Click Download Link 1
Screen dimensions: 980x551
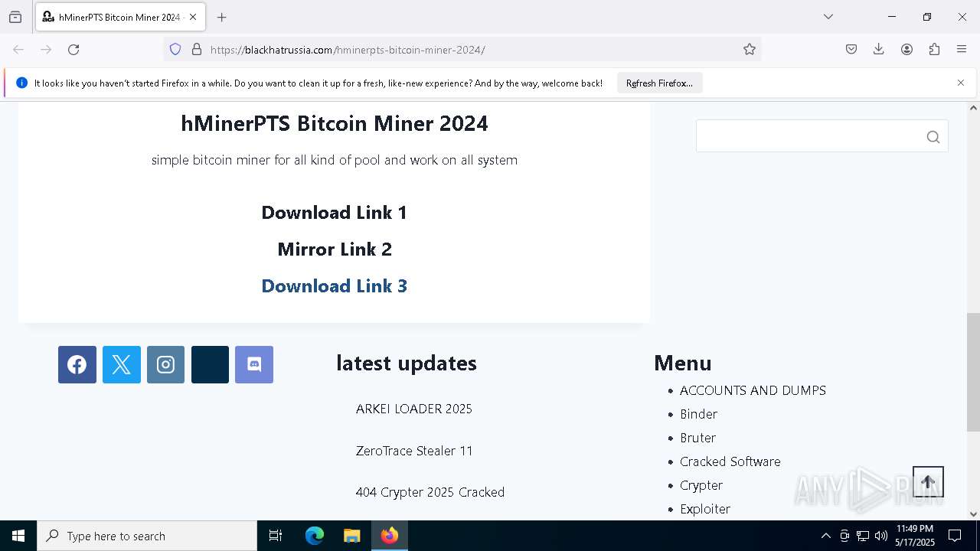335,213
